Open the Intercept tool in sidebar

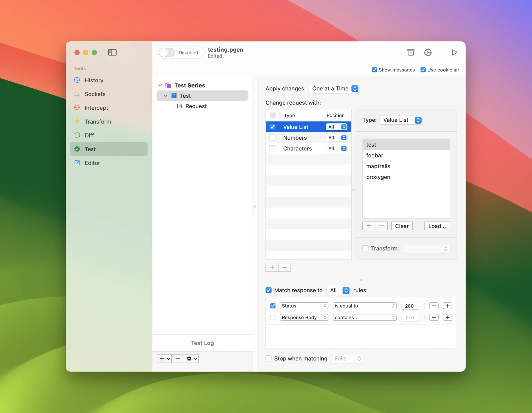click(x=96, y=108)
